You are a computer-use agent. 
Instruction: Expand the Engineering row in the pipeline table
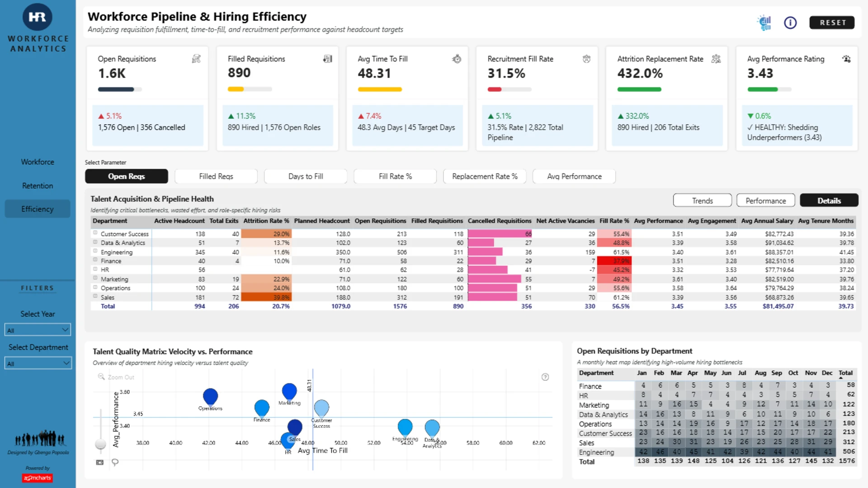(95, 251)
